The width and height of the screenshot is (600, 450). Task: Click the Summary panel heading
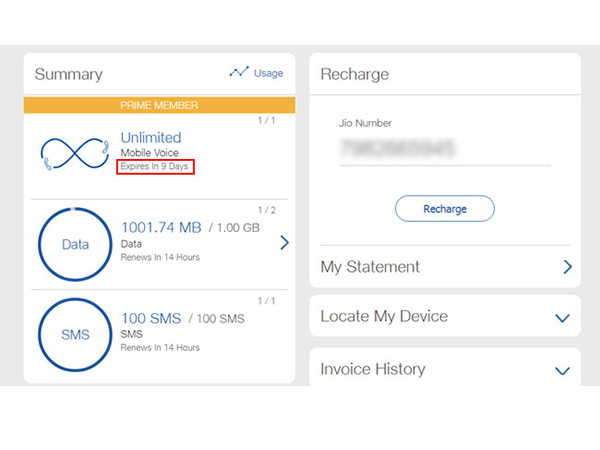[x=68, y=74]
